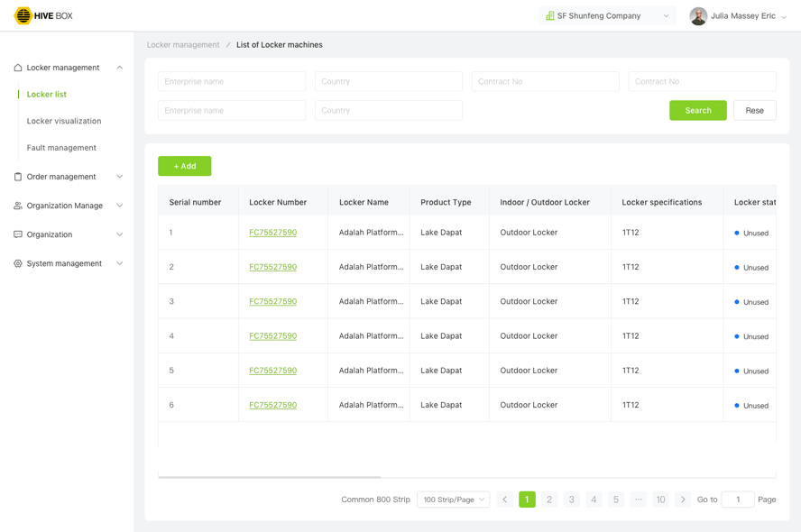The image size is (801, 532).
Task: Collapse the Locker management menu
Action: click(119, 68)
